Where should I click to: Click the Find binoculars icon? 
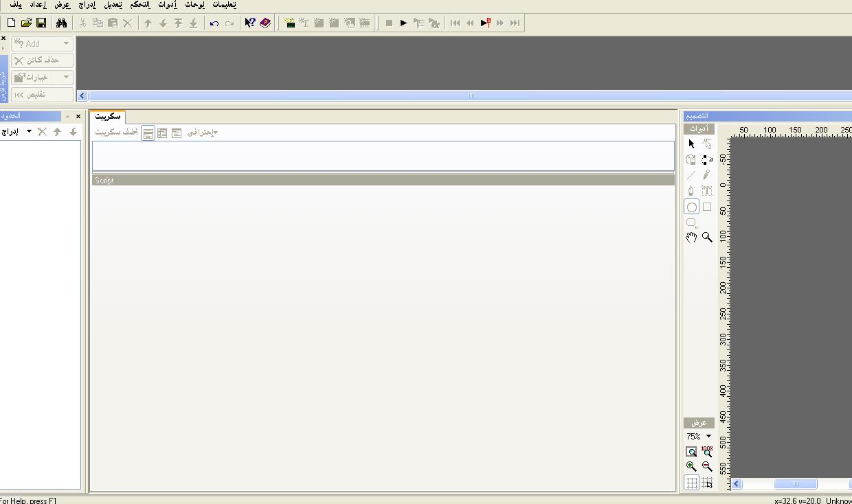(61, 23)
